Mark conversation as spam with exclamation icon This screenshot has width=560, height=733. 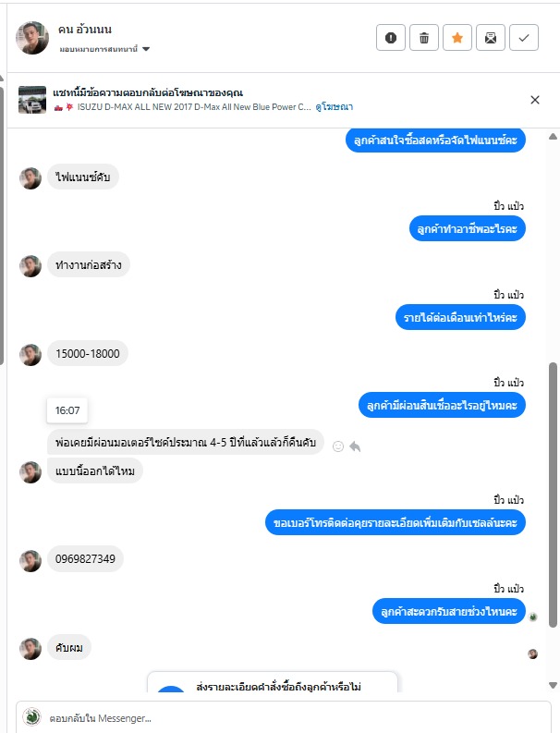390,37
